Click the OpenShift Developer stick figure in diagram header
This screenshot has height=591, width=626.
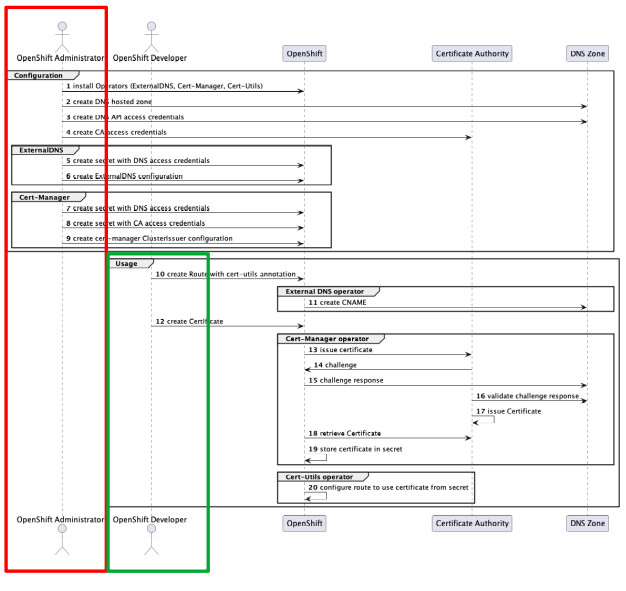(151, 37)
